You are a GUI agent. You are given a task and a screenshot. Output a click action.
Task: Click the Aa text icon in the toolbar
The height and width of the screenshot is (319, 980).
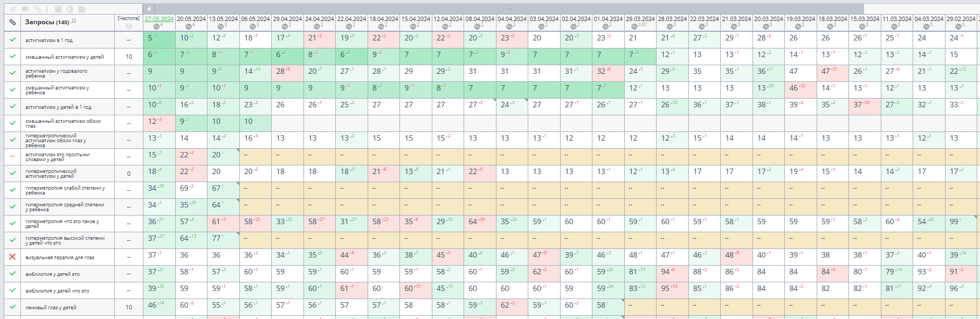(81, 9)
